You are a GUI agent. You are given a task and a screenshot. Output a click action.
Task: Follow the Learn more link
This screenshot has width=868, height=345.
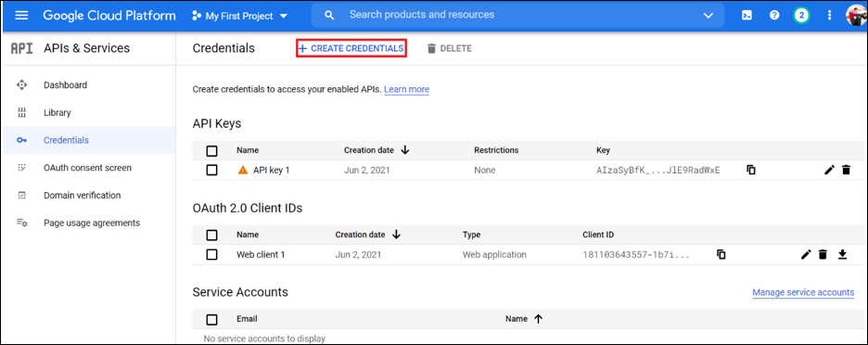(x=406, y=89)
